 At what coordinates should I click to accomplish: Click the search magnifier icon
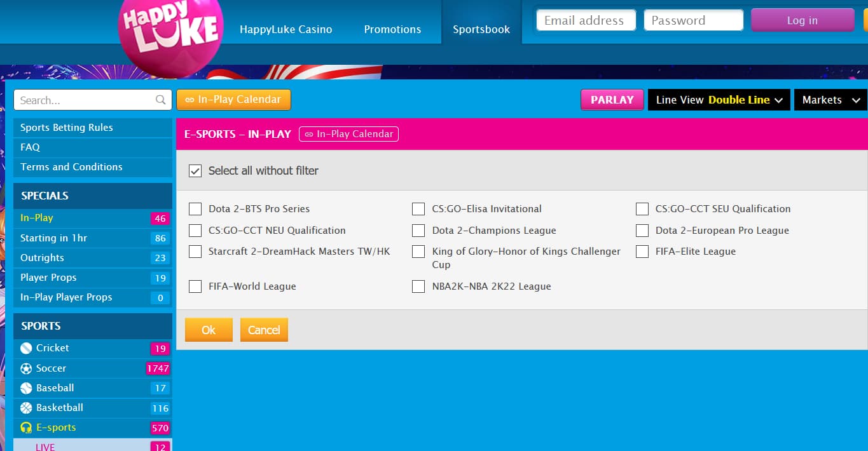(x=160, y=100)
